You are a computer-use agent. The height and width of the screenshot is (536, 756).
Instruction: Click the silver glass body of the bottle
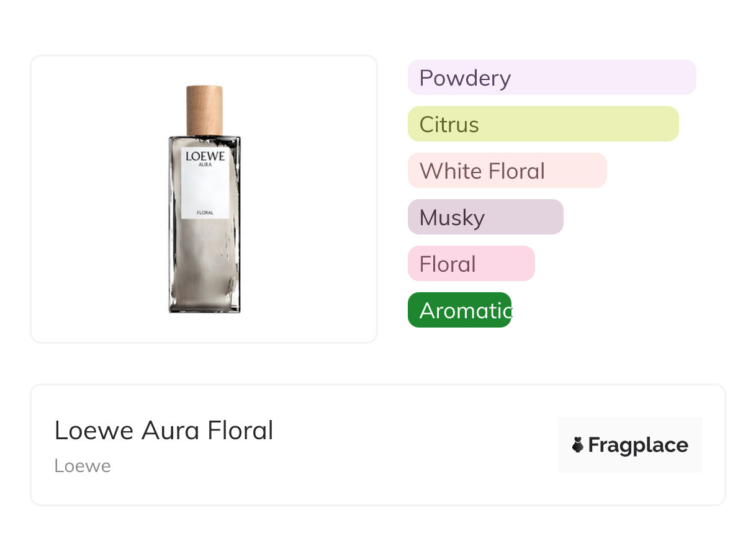pos(204,267)
